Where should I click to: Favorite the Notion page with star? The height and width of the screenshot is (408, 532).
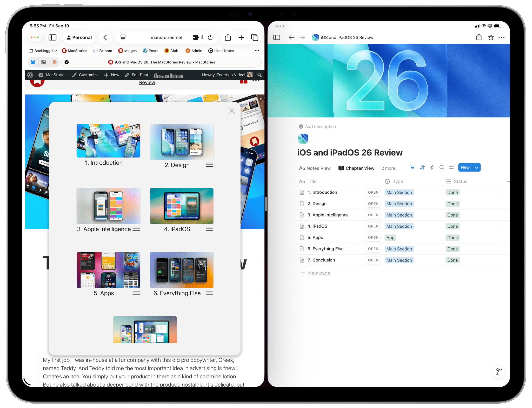[491, 37]
